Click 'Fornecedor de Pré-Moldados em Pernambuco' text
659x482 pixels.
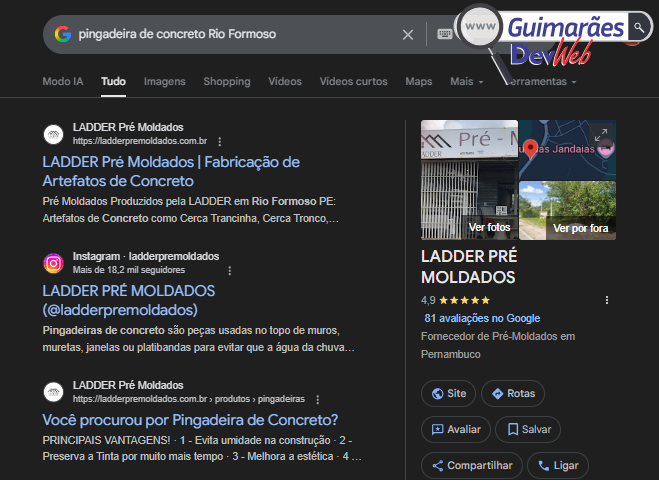coord(498,345)
